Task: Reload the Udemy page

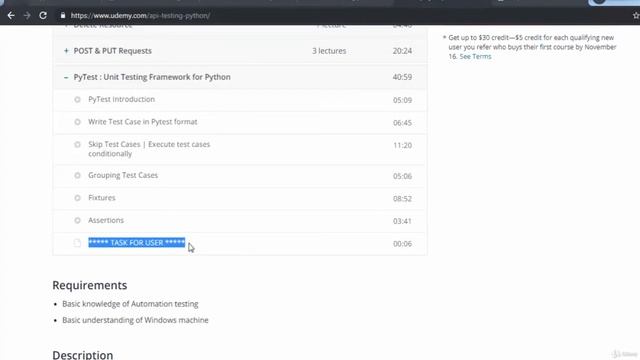Action: (x=43, y=16)
